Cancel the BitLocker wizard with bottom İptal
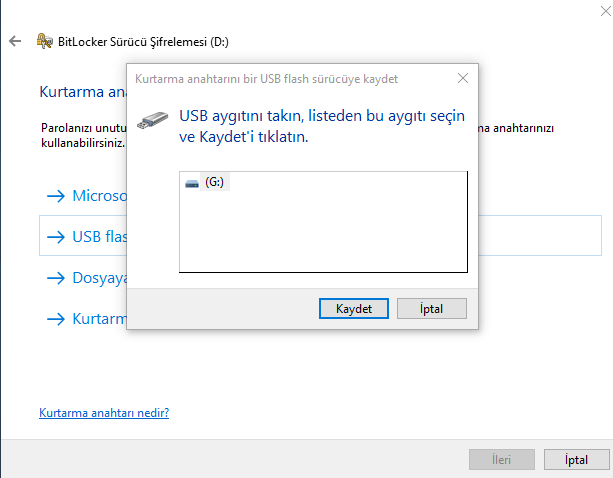Image resolution: width=613 pixels, height=478 pixels. click(576, 460)
